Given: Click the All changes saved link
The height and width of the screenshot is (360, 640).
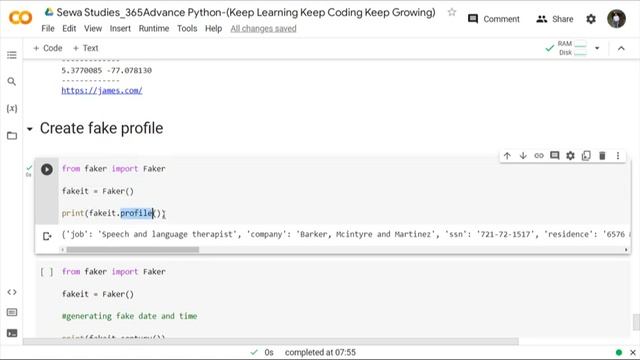Looking at the screenshot, I should (263, 29).
